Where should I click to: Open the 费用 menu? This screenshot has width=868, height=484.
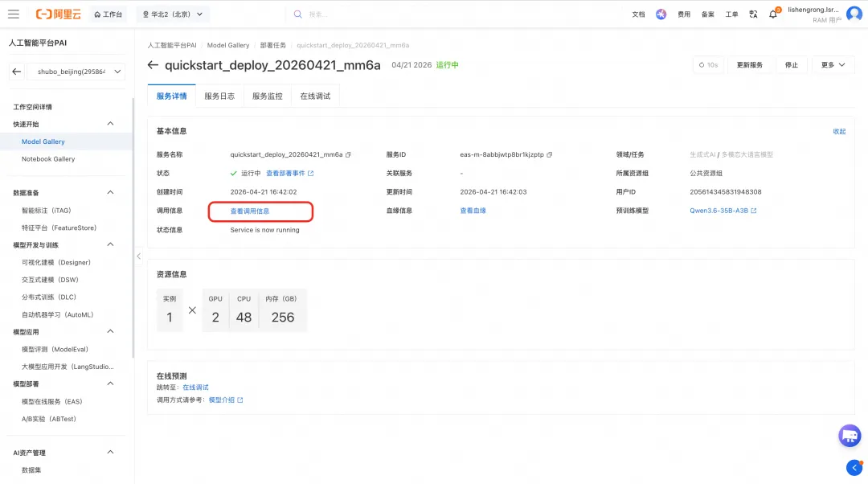[684, 14]
